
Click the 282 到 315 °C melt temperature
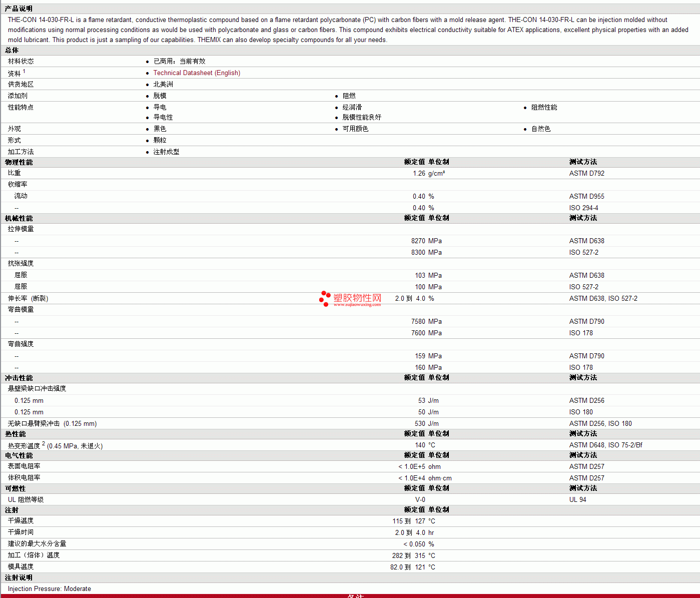tap(414, 556)
